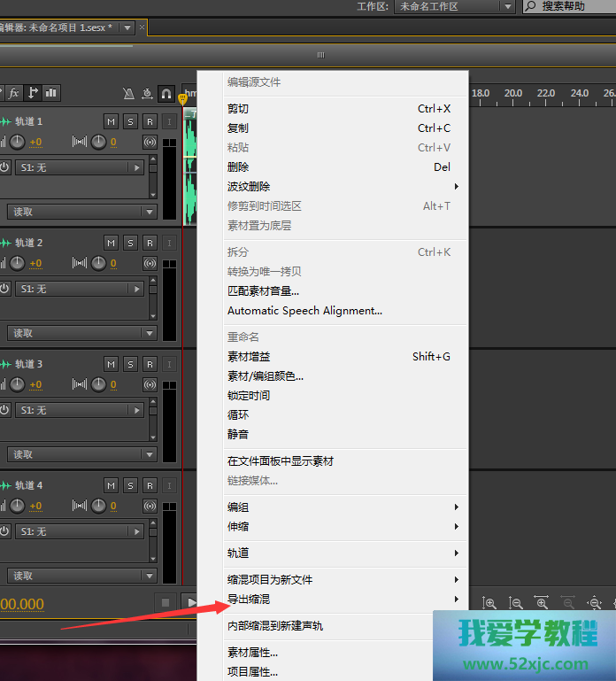
Task: Select 导出缩混 from the context menu
Action: (x=249, y=600)
